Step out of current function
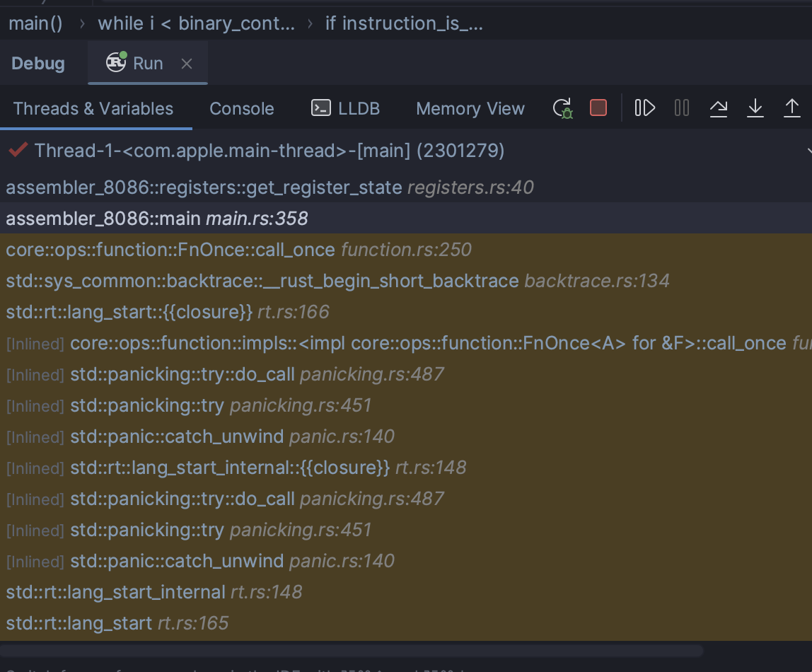812x672 pixels. 791,108
